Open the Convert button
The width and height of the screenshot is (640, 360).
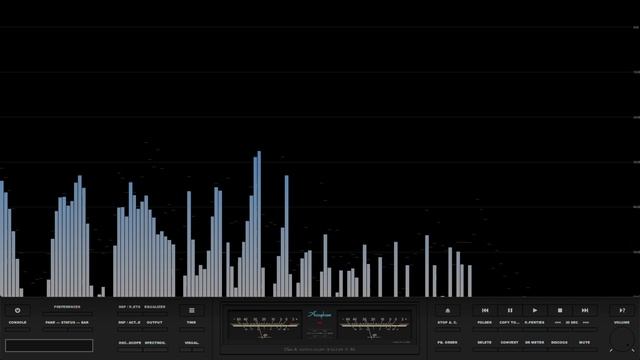tap(509, 342)
